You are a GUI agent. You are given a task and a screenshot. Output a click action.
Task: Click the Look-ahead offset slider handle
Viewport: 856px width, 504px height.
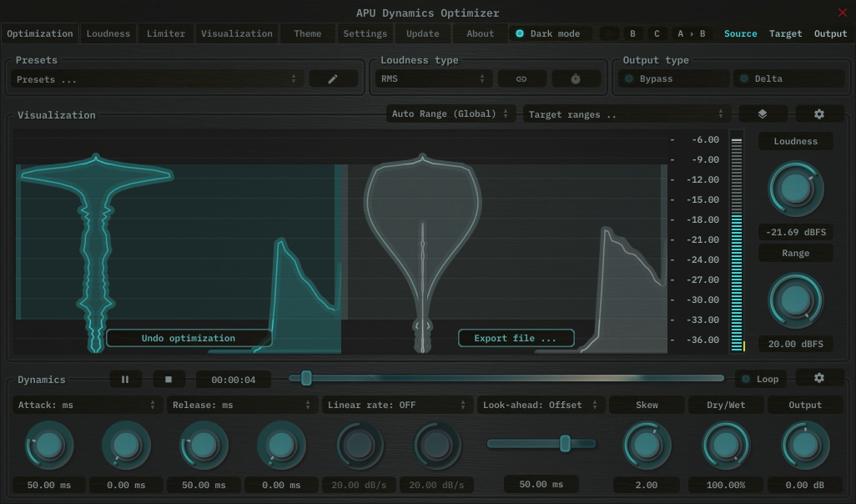(x=565, y=443)
